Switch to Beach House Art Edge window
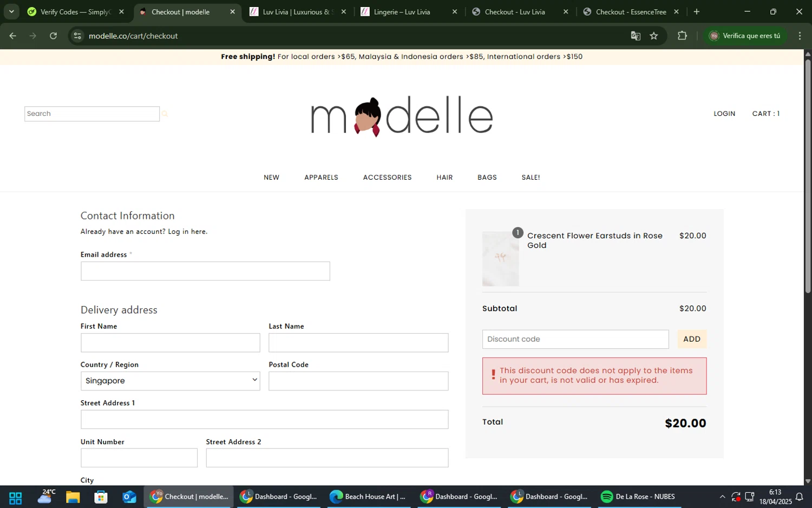This screenshot has height=508, width=812. tap(369, 497)
